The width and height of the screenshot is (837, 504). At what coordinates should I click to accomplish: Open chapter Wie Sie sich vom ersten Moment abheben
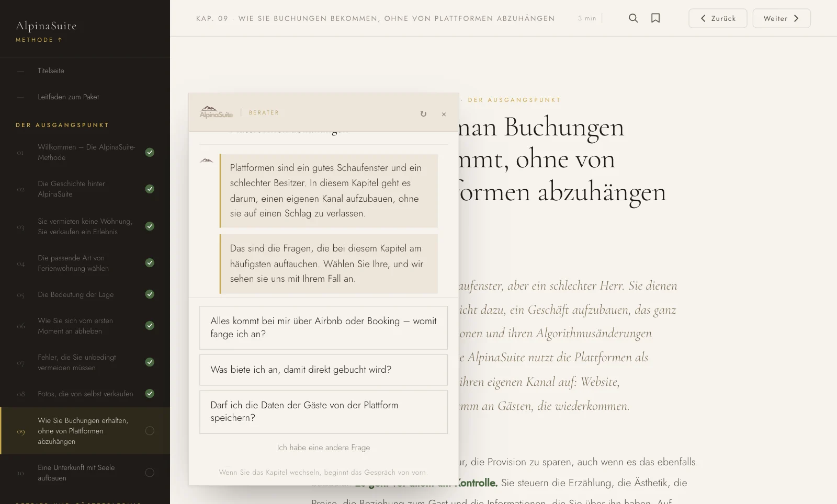[75, 326]
